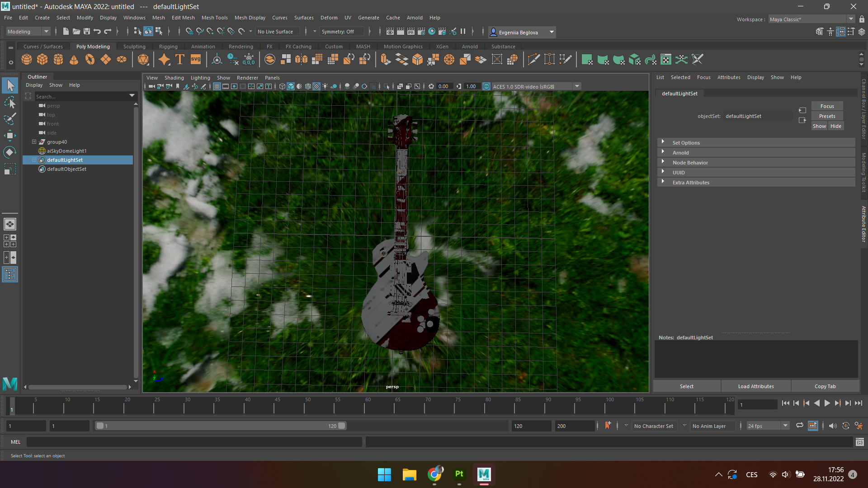Select the Select Tool arrow in the toolbox

point(9,85)
